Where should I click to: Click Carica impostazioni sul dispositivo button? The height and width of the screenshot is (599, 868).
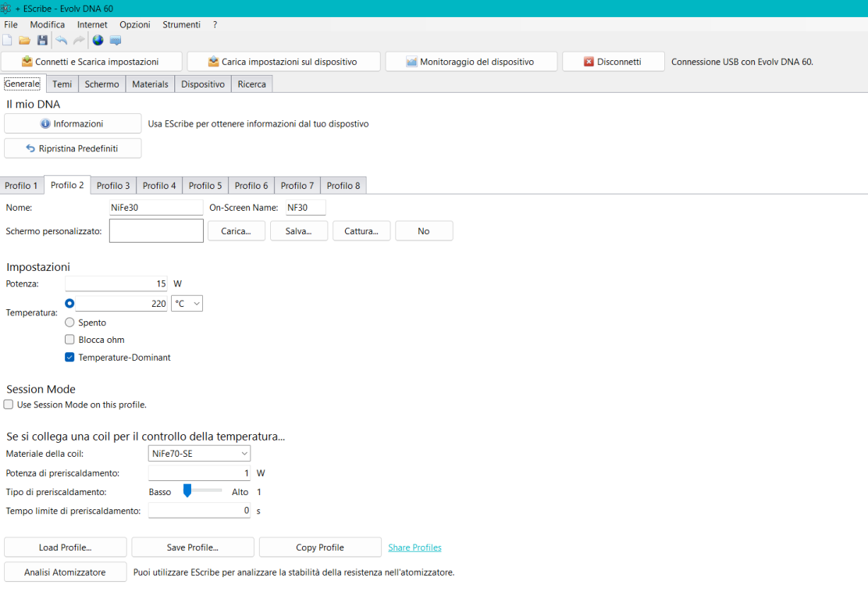point(283,62)
